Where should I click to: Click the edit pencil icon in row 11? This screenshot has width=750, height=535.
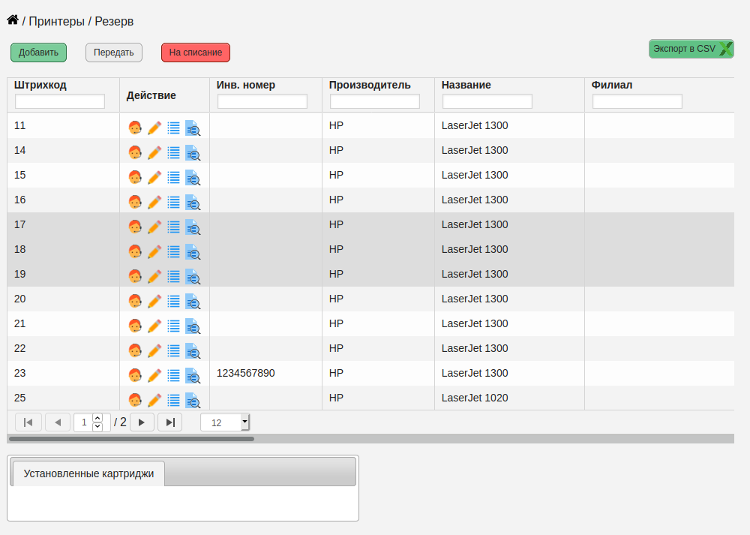click(154, 128)
